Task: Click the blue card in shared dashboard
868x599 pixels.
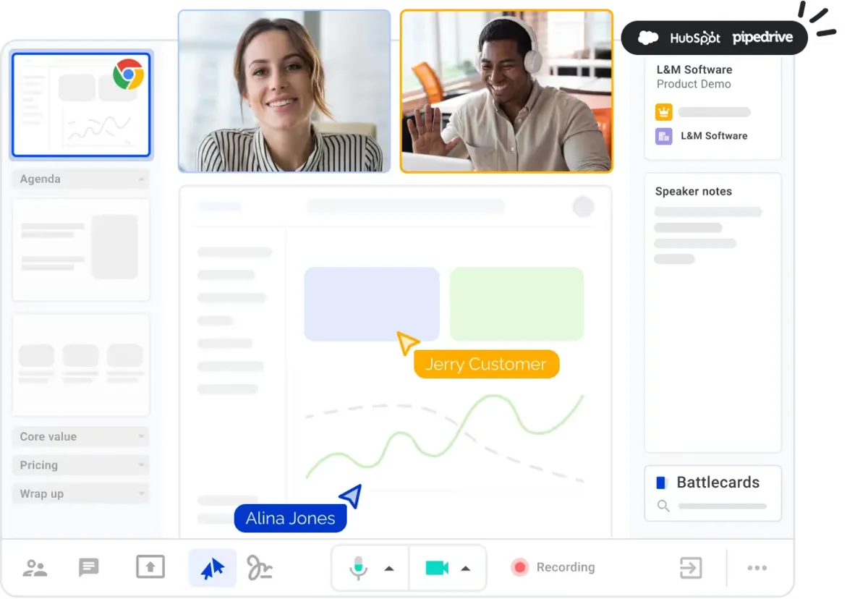Action: [x=372, y=304]
